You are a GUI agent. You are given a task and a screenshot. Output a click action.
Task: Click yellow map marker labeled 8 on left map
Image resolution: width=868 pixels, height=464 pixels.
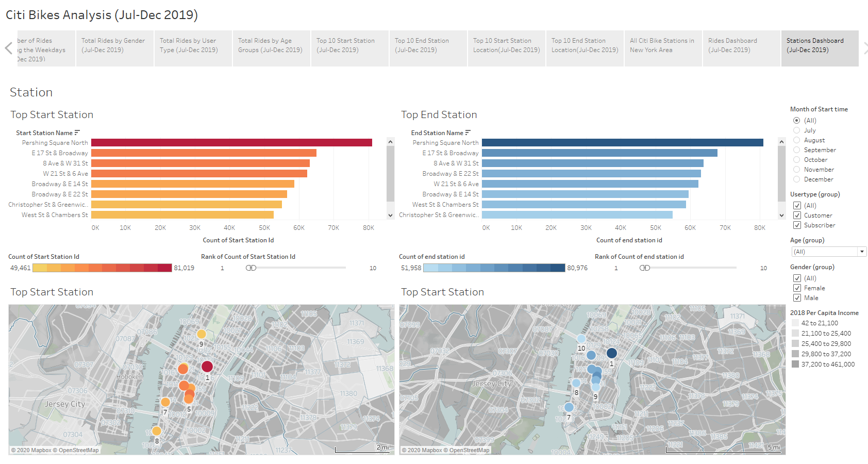(157, 431)
